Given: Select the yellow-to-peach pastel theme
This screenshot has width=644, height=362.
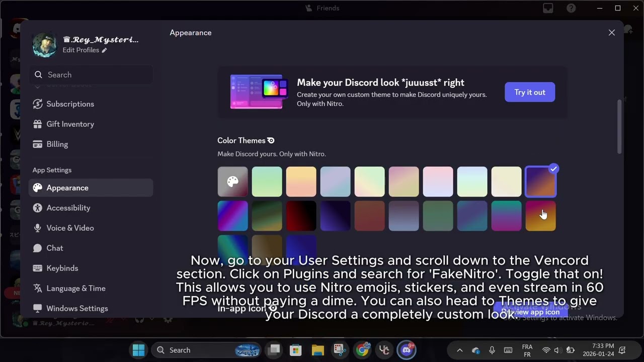Looking at the screenshot, I should [x=301, y=182].
